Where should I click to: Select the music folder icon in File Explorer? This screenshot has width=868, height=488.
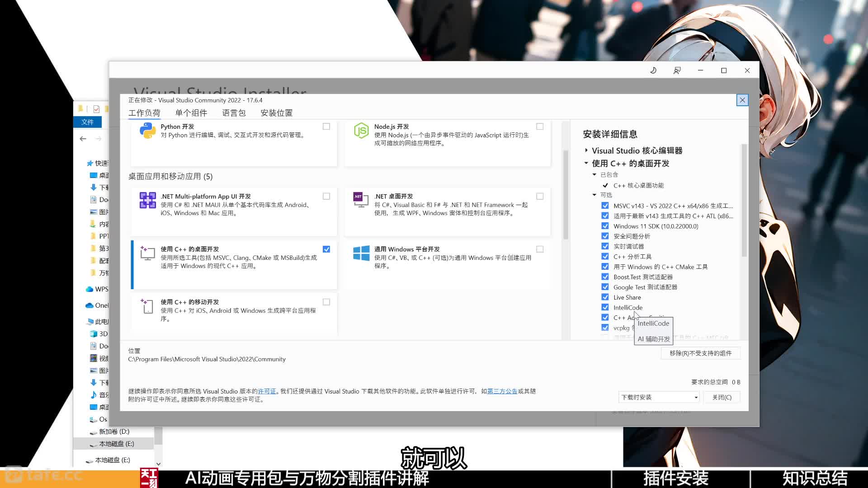click(x=94, y=395)
